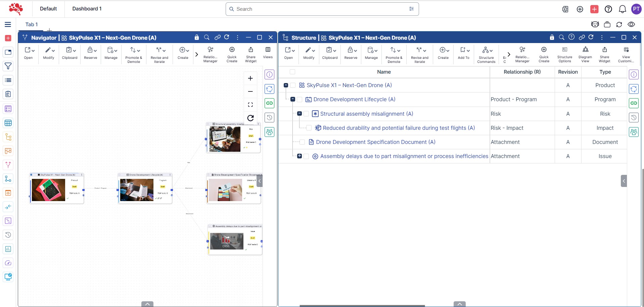Expand the Assembly delays issue tree node
Screen dimensions: 644x307
pyautogui.click(x=300, y=156)
